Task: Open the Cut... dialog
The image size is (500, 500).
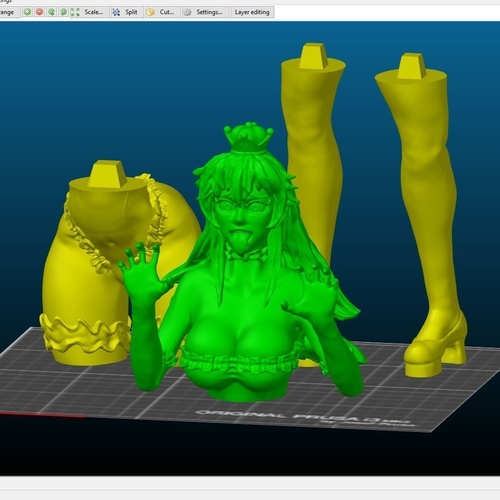Action: click(163, 12)
